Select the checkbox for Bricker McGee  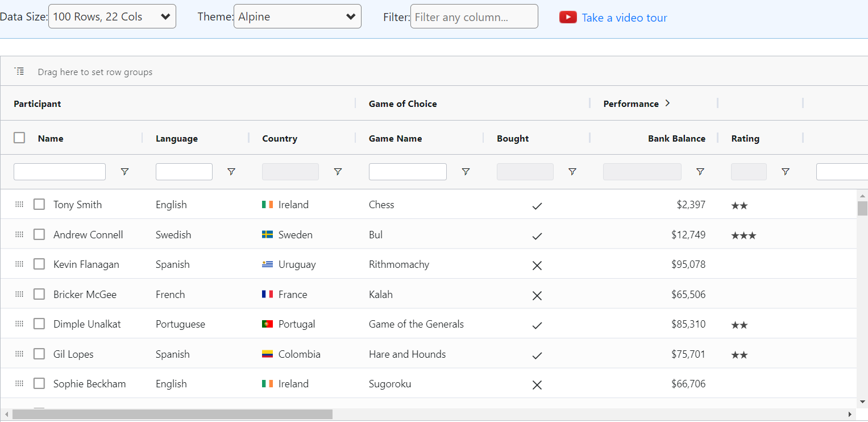coord(39,293)
